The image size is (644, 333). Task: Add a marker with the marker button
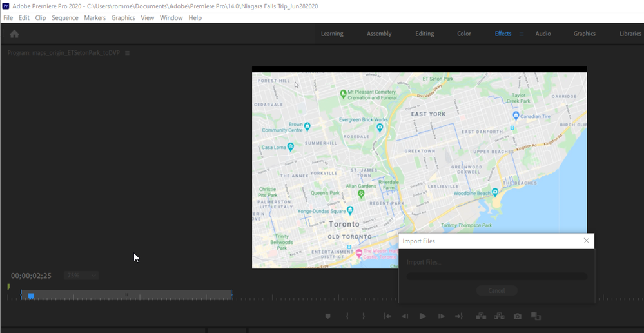click(327, 316)
